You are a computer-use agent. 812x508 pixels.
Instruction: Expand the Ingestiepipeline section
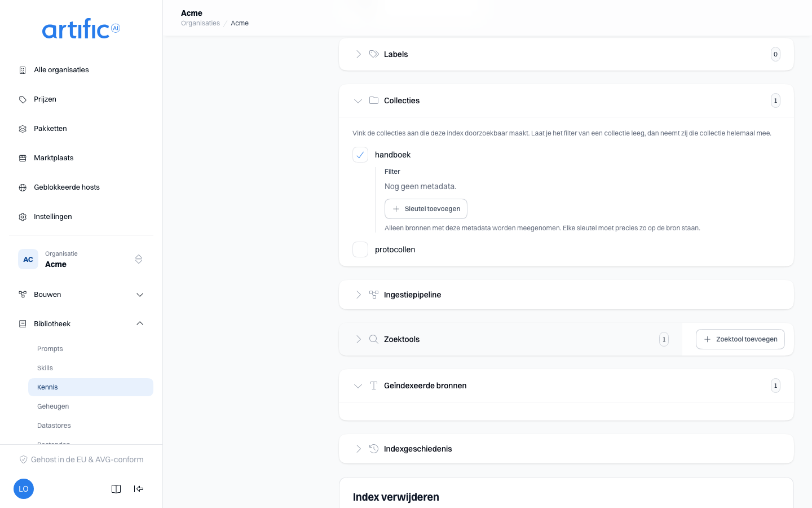(358, 295)
